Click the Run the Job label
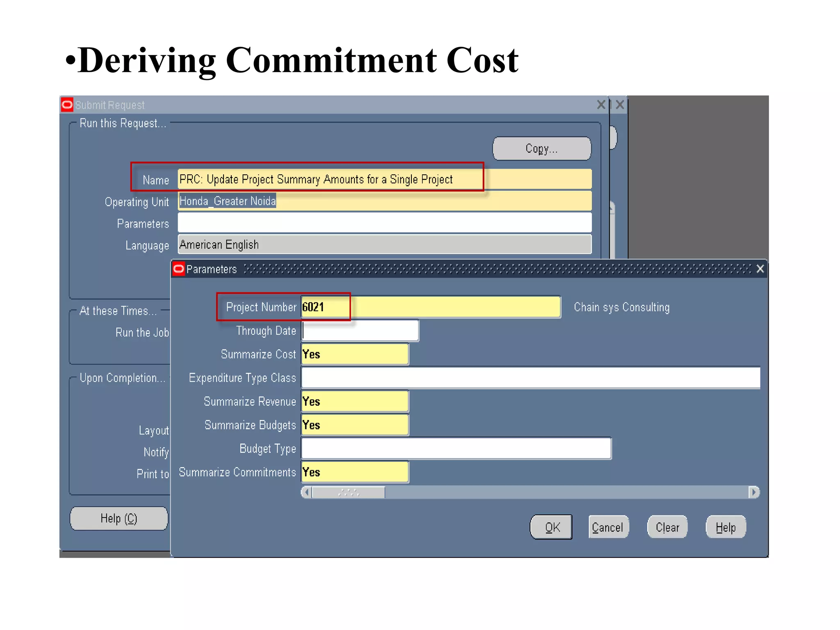 142,333
